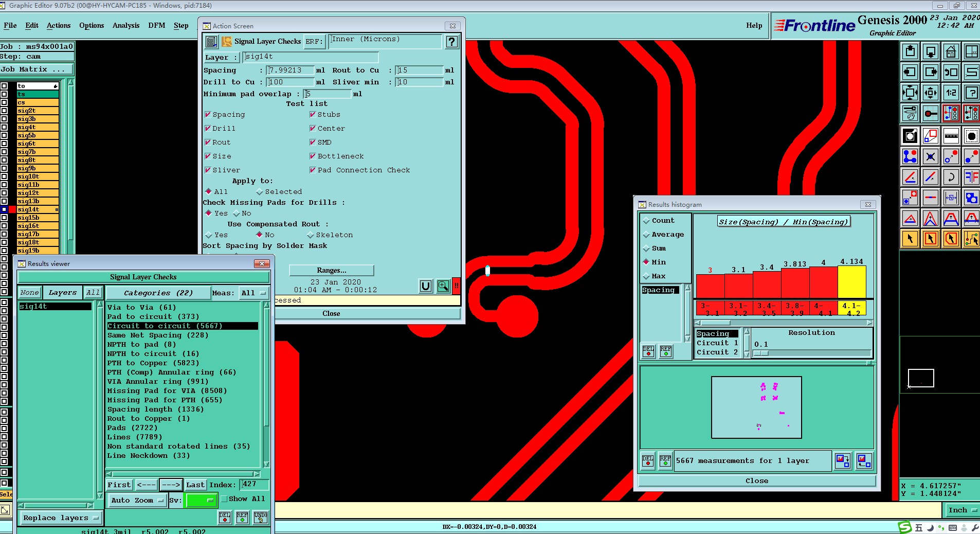This screenshot has width=980, height=534.
Task: Click the DEL icon in Results viewer
Action: 225,518
